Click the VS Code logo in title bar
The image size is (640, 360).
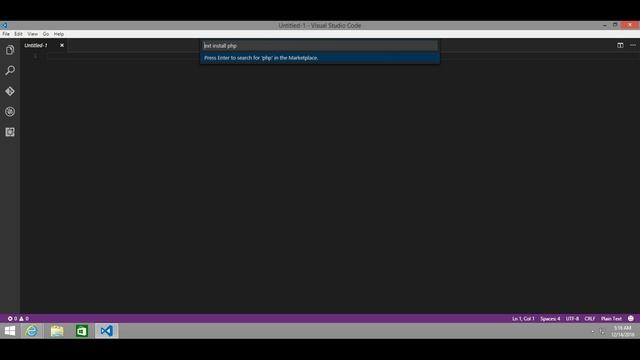pos(4,25)
